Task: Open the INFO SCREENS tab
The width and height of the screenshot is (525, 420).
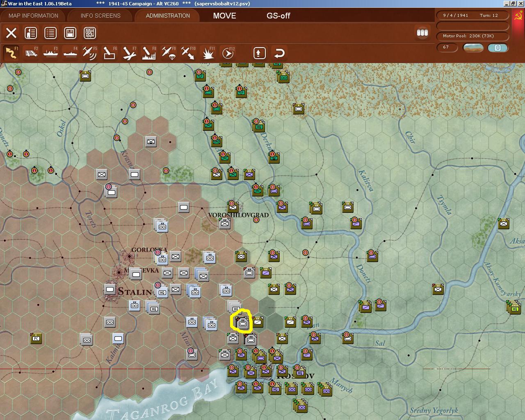Action: tap(100, 16)
